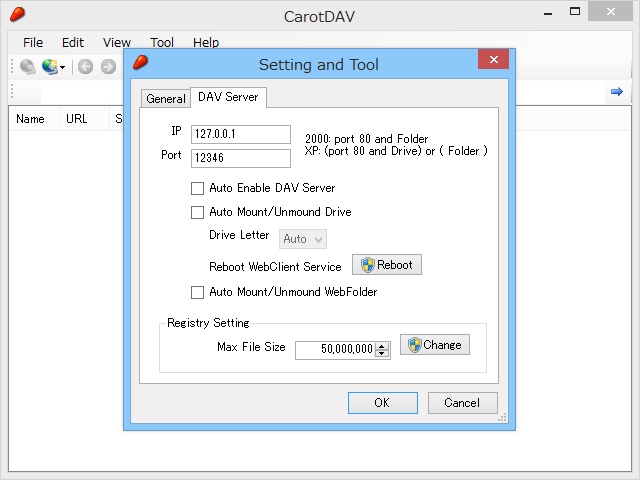Click the carrot app icon in CarotDAV title bar
This screenshot has width=640, height=480.
coord(18,15)
